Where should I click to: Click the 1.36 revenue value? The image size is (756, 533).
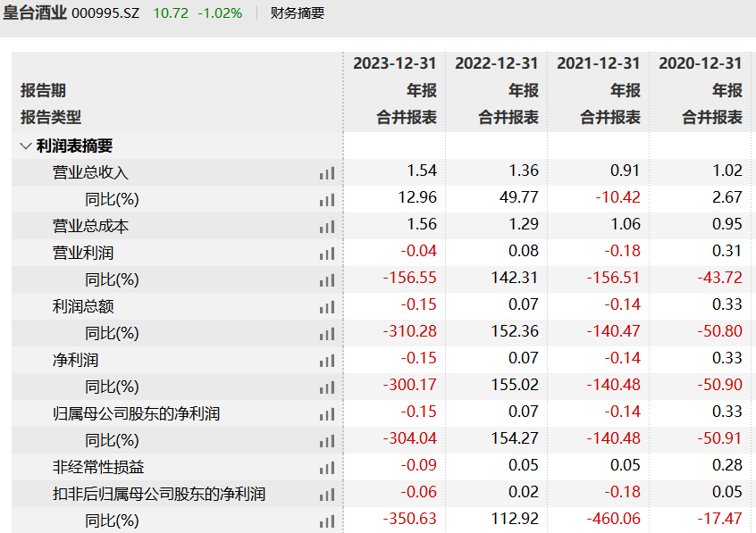524,171
